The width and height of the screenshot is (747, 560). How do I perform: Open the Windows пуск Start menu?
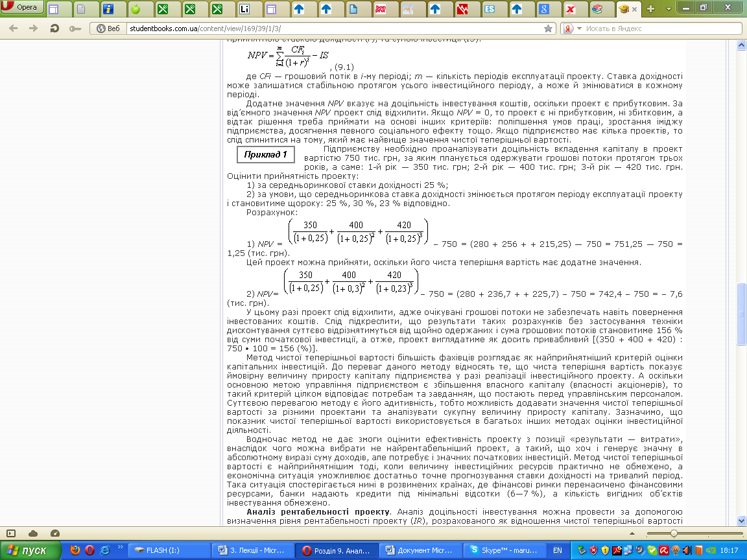[x=30, y=550]
